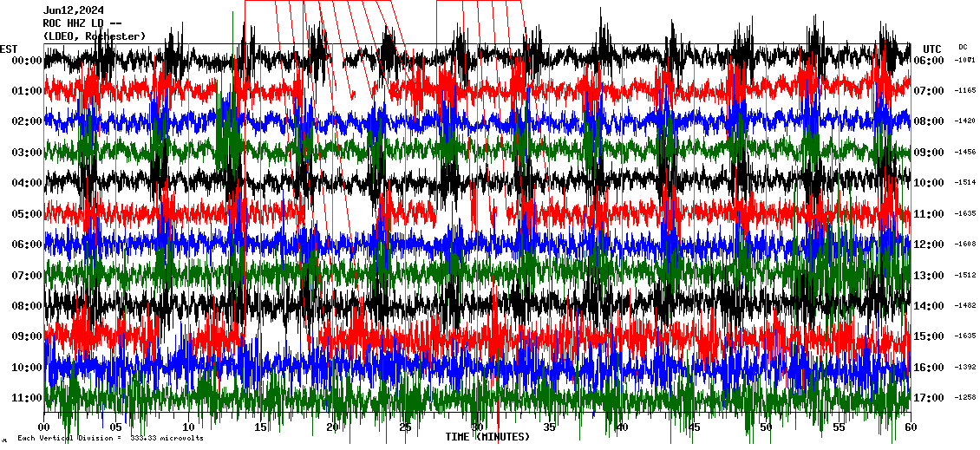The image size is (980, 450).
Task: Select the 03:00 EST row label
Action: point(28,153)
